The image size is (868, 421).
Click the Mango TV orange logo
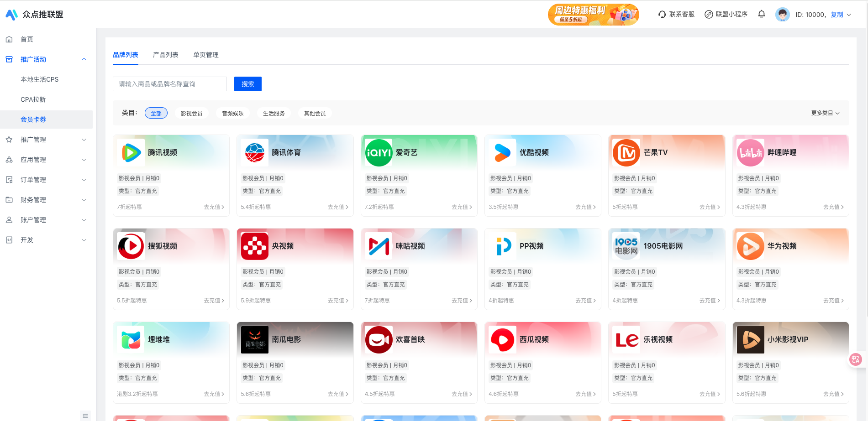coord(626,153)
